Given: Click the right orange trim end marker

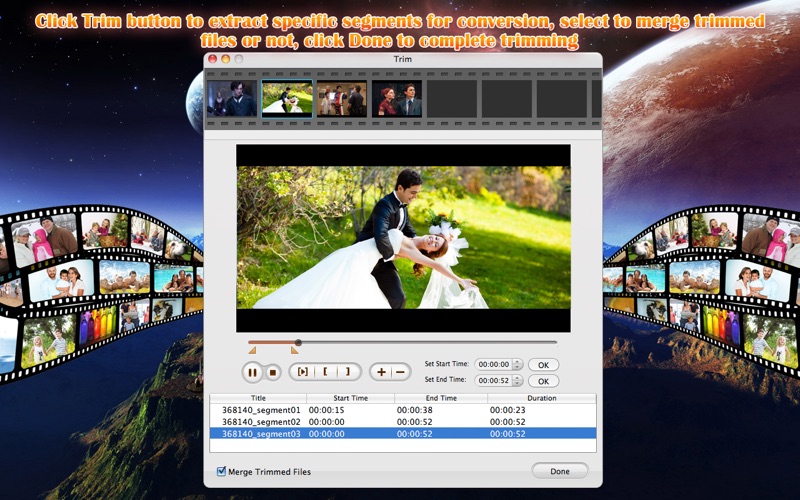Looking at the screenshot, I should point(294,350).
